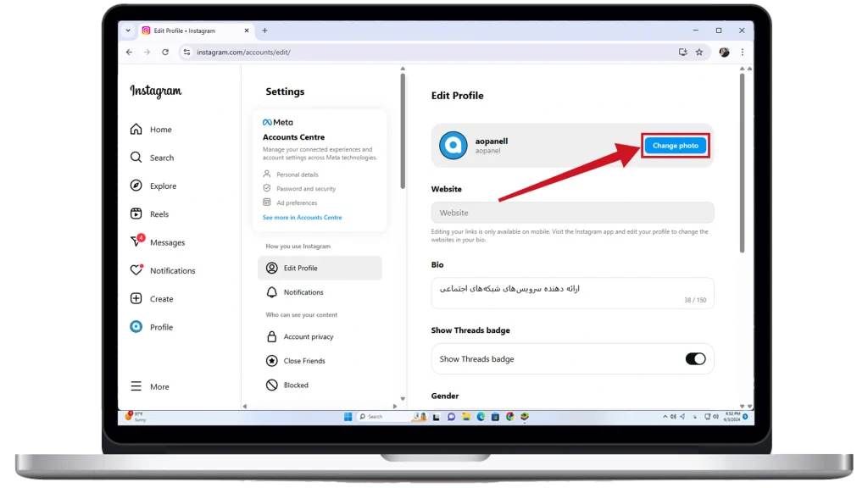Open Profile from the left sidebar

(152, 327)
